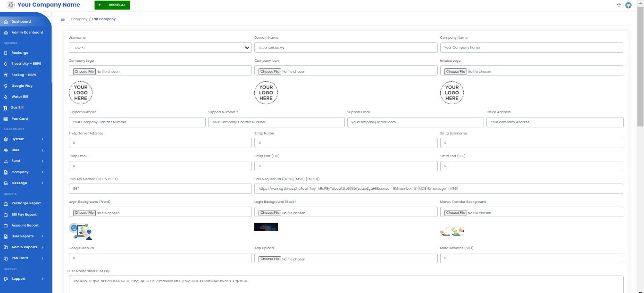The width and height of the screenshot is (644, 293).
Task: Open Account Report in sidebar
Action: click(x=25, y=226)
